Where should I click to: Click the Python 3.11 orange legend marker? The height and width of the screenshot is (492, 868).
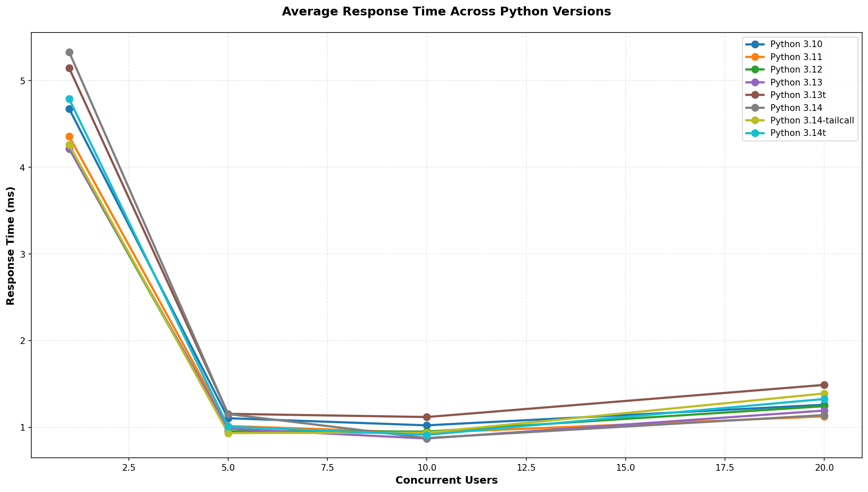(755, 57)
